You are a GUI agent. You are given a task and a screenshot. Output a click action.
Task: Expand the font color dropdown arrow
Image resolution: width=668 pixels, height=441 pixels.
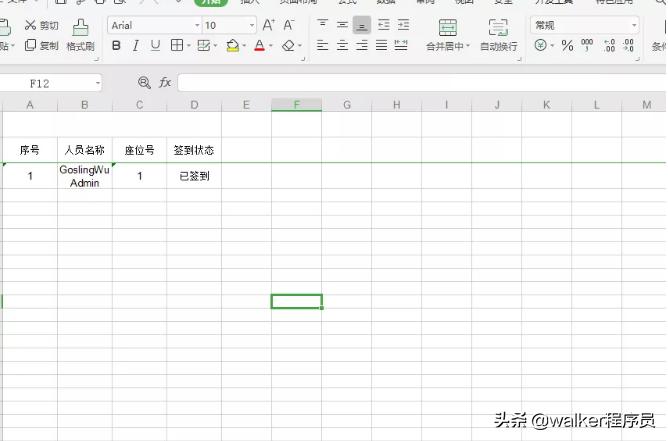pos(271,46)
